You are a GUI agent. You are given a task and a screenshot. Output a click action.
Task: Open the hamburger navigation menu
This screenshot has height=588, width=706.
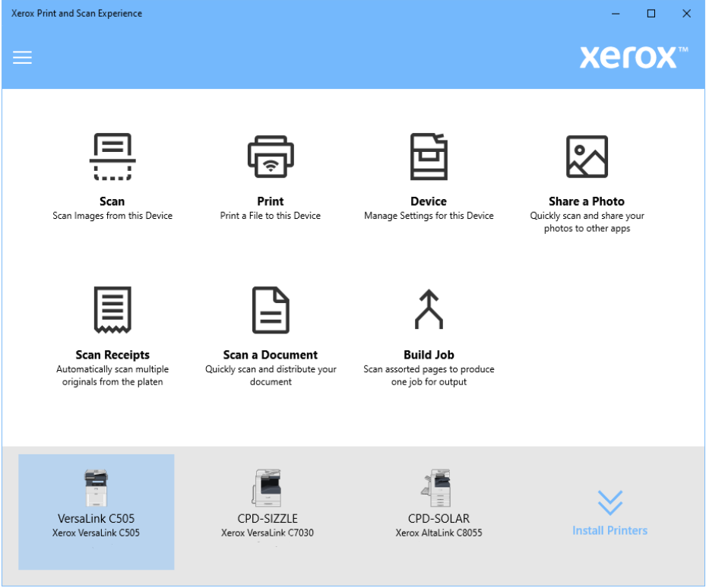[x=22, y=57]
